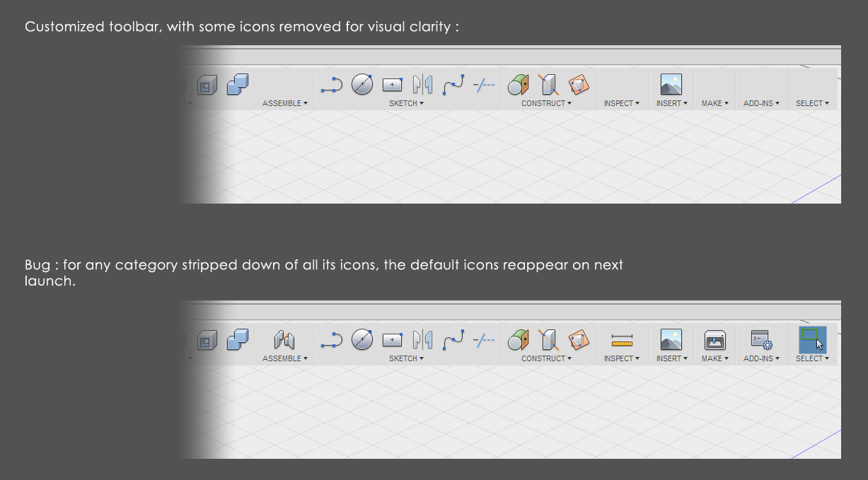Viewport: 868px width, 480px height.
Task: Toggle construction mode line icon in second toolbar
Action: tap(485, 340)
